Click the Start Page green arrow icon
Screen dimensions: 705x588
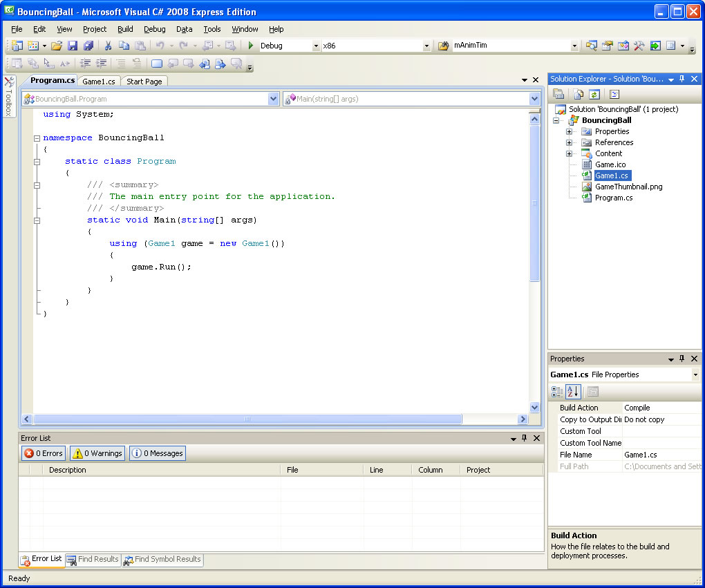(x=655, y=46)
